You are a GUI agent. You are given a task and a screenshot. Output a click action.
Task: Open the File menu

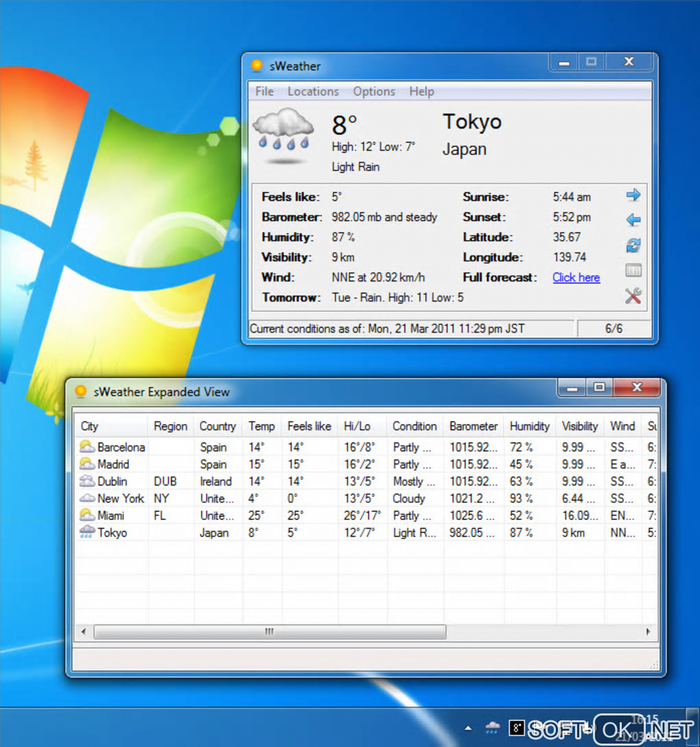264,91
